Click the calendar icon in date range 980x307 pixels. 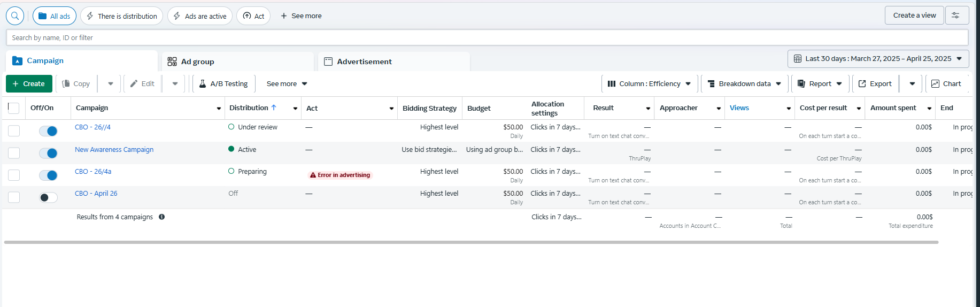(x=798, y=59)
